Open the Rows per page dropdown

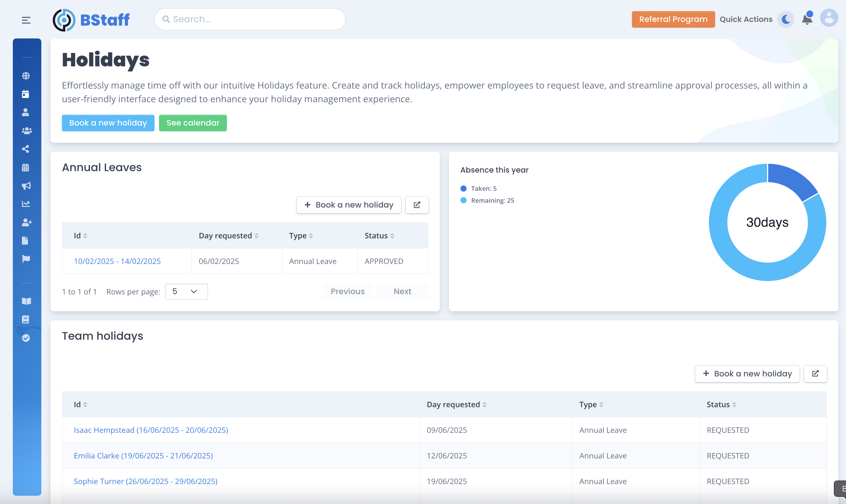click(186, 291)
